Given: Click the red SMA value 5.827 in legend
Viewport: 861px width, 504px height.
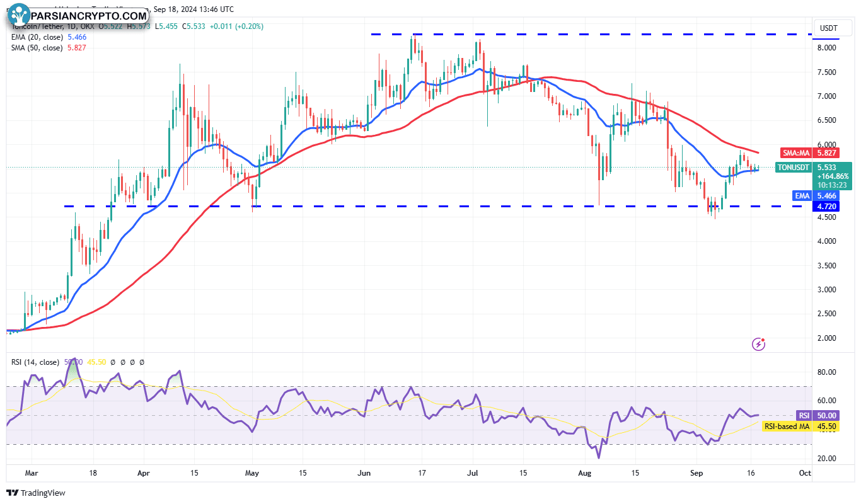Looking at the screenshot, I should tap(76, 47).
